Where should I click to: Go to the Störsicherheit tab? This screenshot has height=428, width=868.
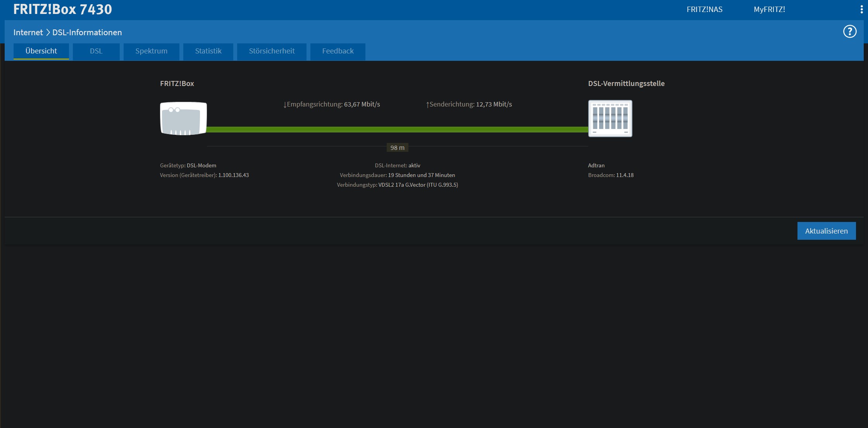tap(272, 51)
